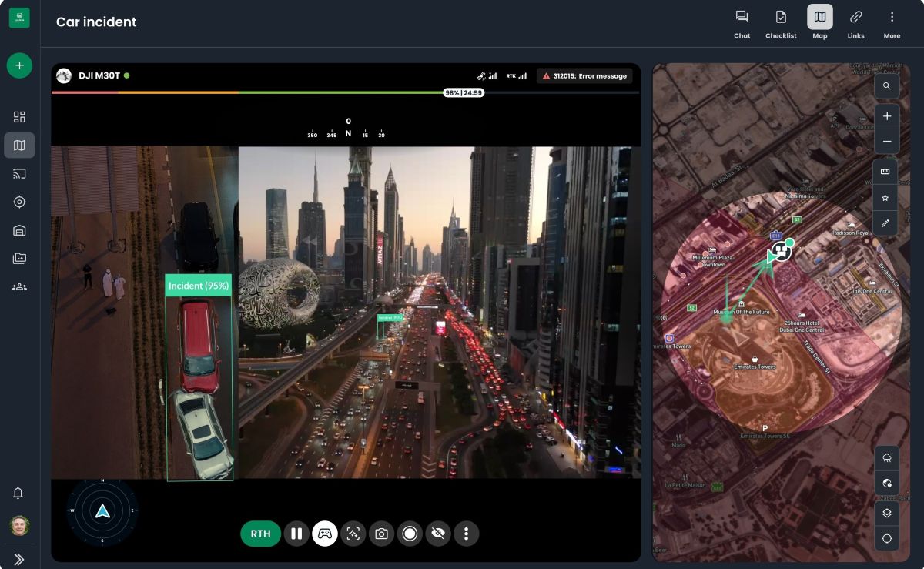Open notifications bell icon
The image size is (924, 569).
pyautogui.click(x=18, y=493)
